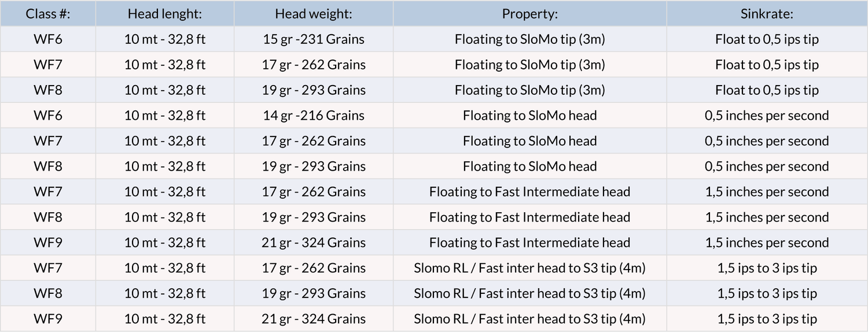Select SloMo tip property in first WF6 row
Viewport: 868px width, 332px height.
click(529, 39)
